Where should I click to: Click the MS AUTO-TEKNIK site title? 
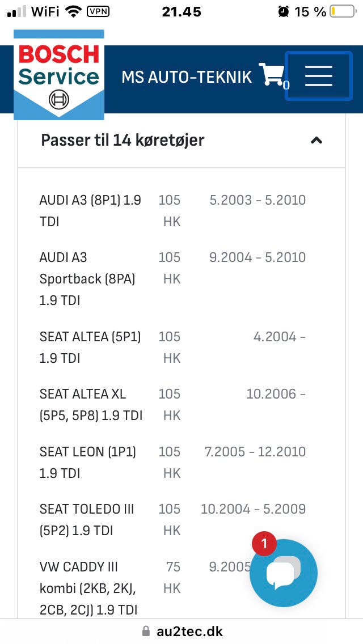pos(187,77)
